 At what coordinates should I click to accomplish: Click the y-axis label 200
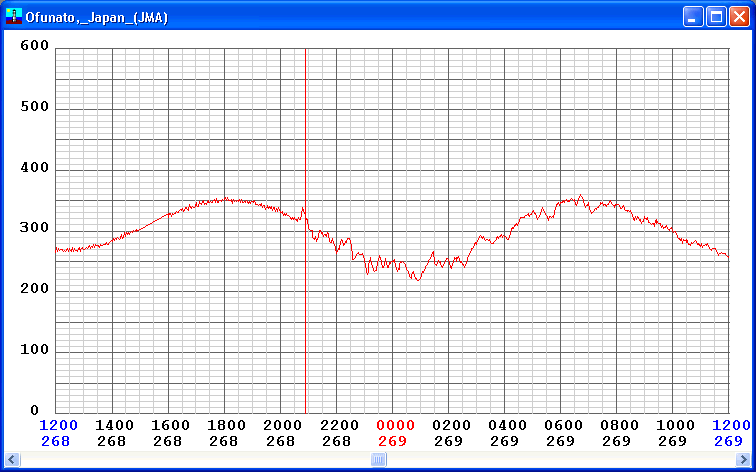(x=34, y=289)
